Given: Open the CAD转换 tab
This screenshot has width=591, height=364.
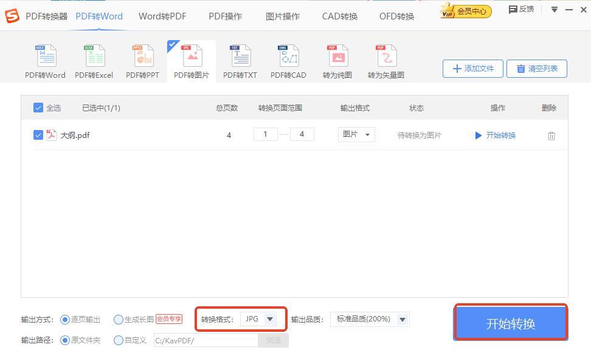Looking at the screenshot, I should click(339, 16).
